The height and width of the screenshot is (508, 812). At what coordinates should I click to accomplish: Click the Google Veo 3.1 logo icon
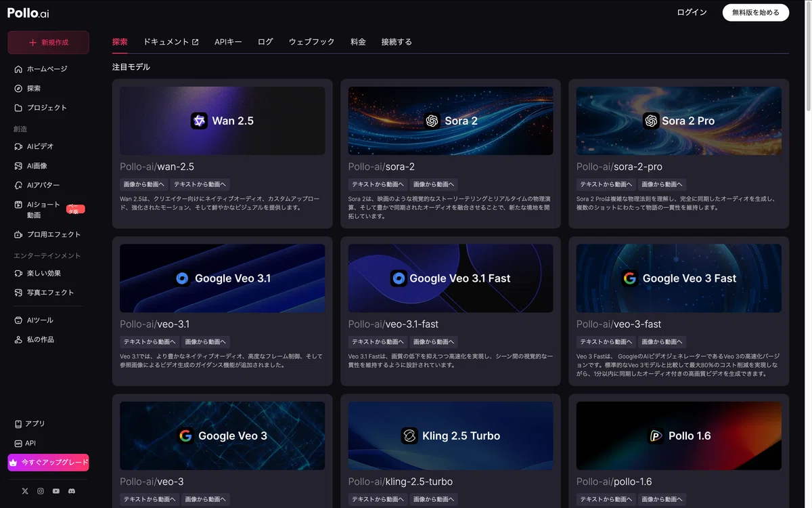pyautogui.click(x=182, y=278)
